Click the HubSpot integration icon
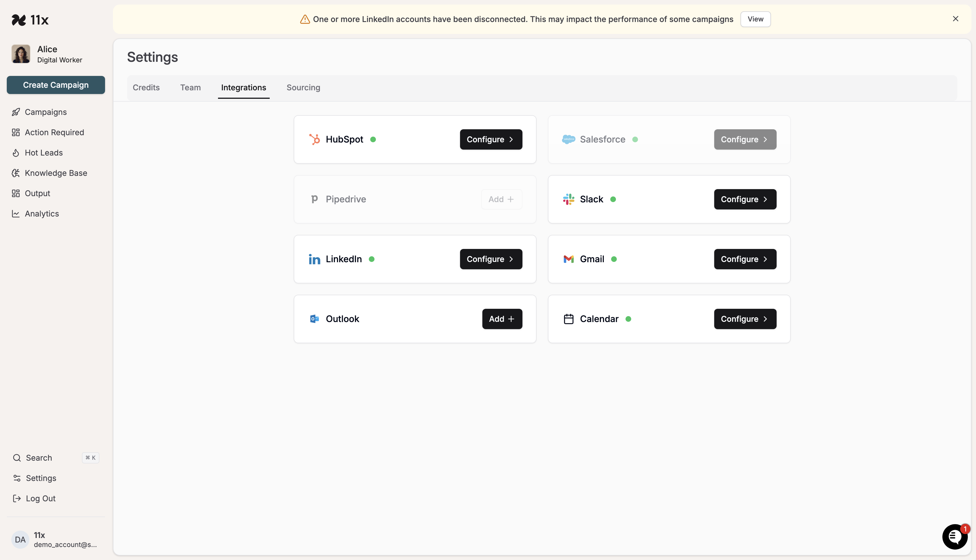The height and width of the screenshot is (560, 976). click(x=315, y=139)
